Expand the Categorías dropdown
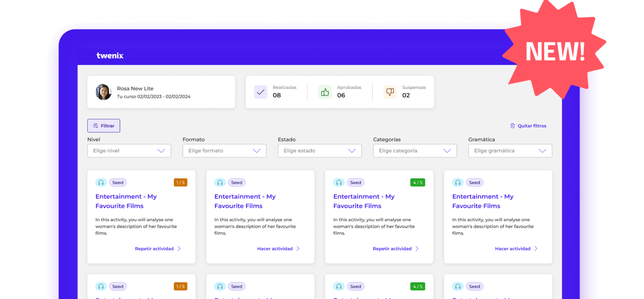644x299 pixels. [x=415, y=151]
